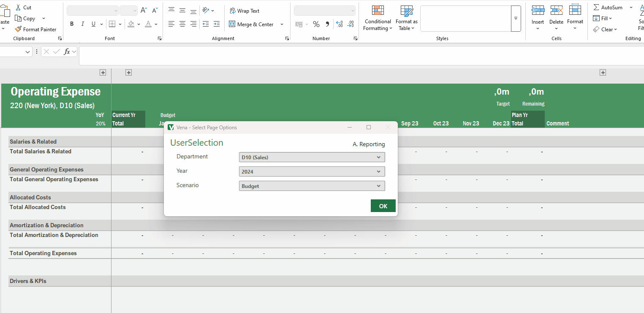Apply percent style to selected cells
644x313 pixels.
pos(316,24)
